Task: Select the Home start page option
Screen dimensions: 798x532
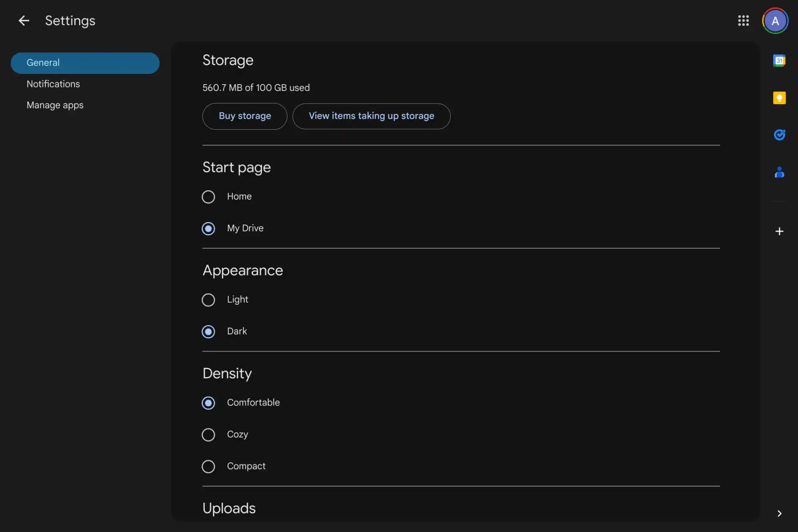Action: pyautogui.click(x=208, y=196)
